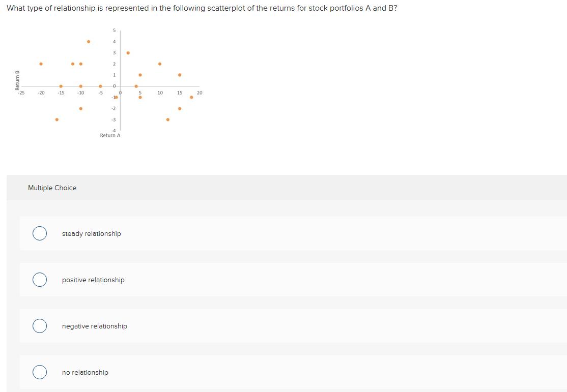Image resolution: width=567 pixels, height=392 pixels.
Task: Select the radio button for negative relationship
Action: coord(40,325)
